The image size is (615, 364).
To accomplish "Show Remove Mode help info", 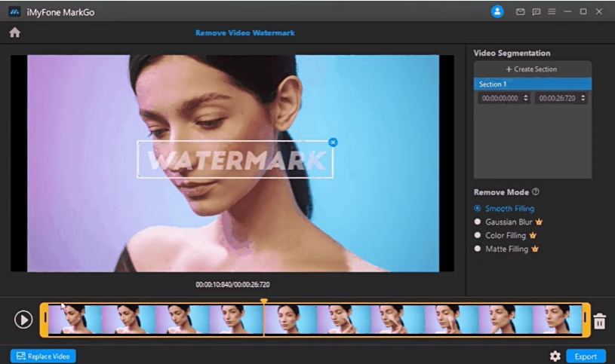I will click(x=535, y=192).
